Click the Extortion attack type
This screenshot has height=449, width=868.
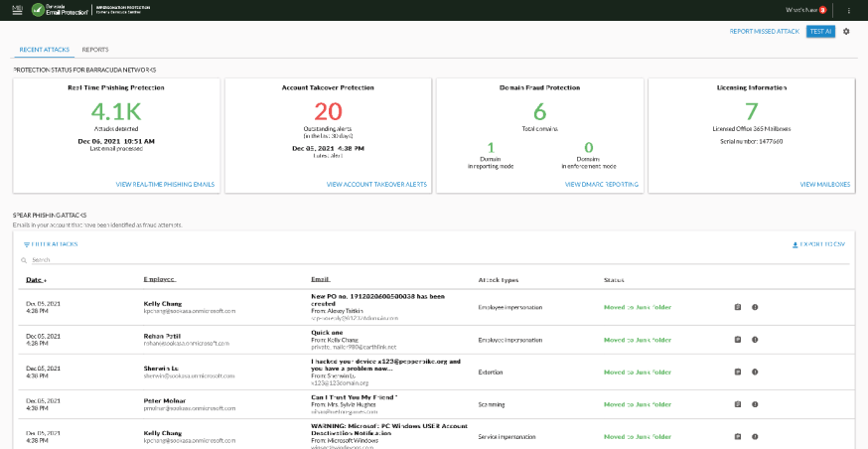click(490, 373)
